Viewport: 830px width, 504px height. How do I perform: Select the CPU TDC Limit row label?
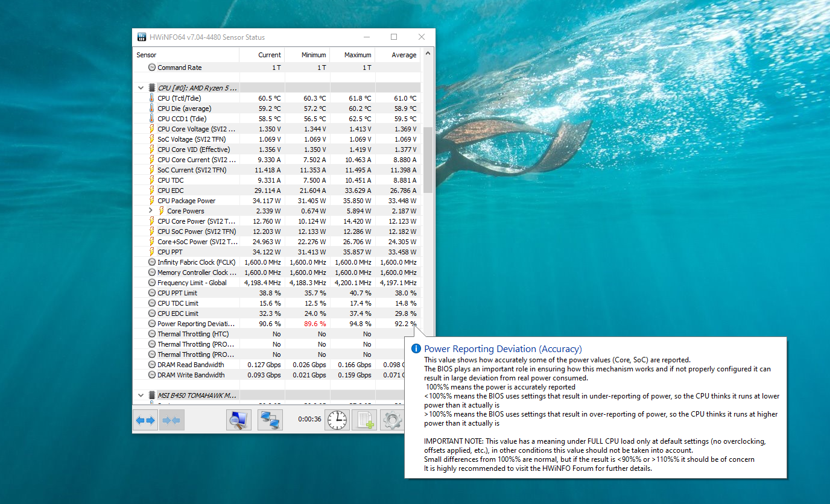(x=178, y=303)
